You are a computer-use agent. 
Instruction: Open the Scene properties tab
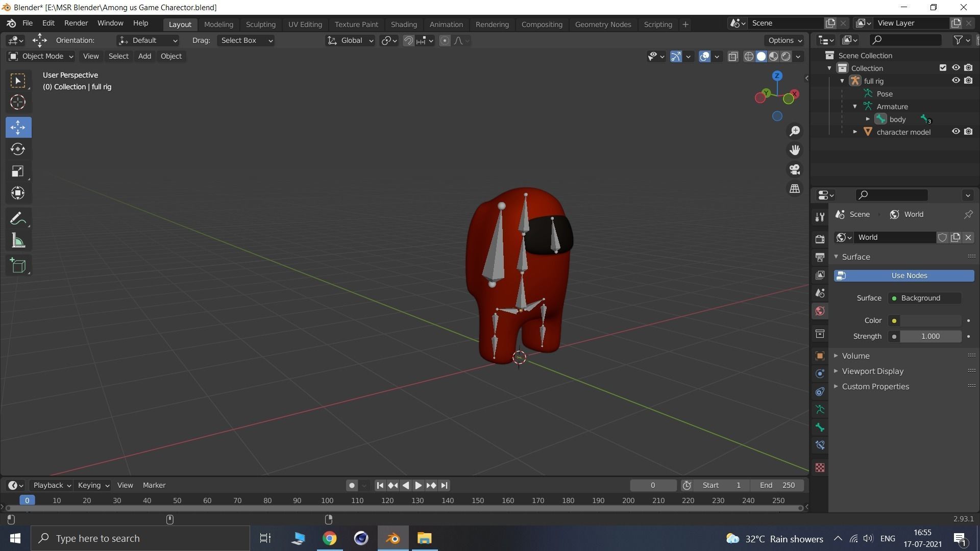pos(820,293)
